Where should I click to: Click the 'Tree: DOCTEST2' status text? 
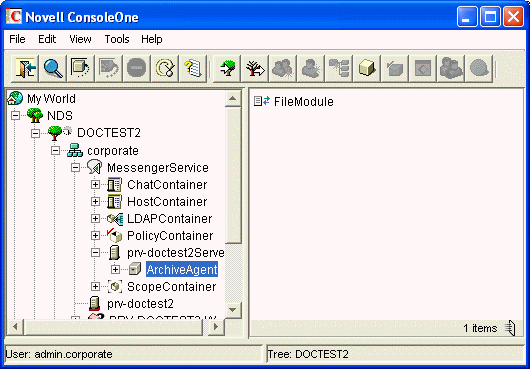308,354
